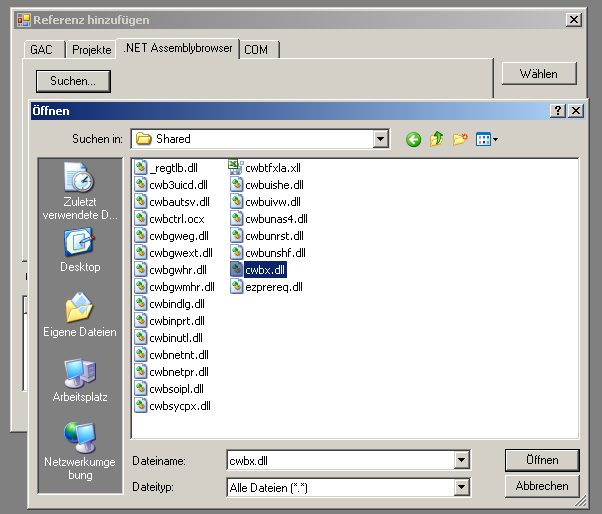Select file name cwbunrst.dll
602x514 pixels.
(275, 236)
